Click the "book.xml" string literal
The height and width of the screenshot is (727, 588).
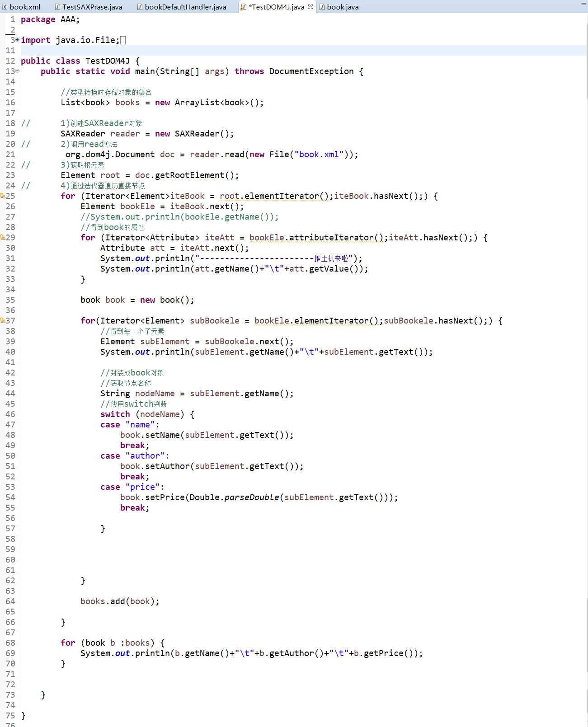(319, 155)
